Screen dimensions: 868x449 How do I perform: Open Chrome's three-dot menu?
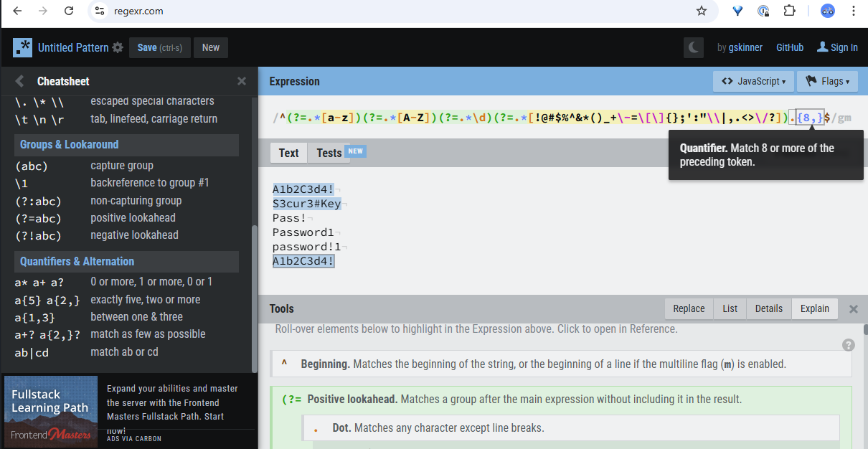[854, 11]
